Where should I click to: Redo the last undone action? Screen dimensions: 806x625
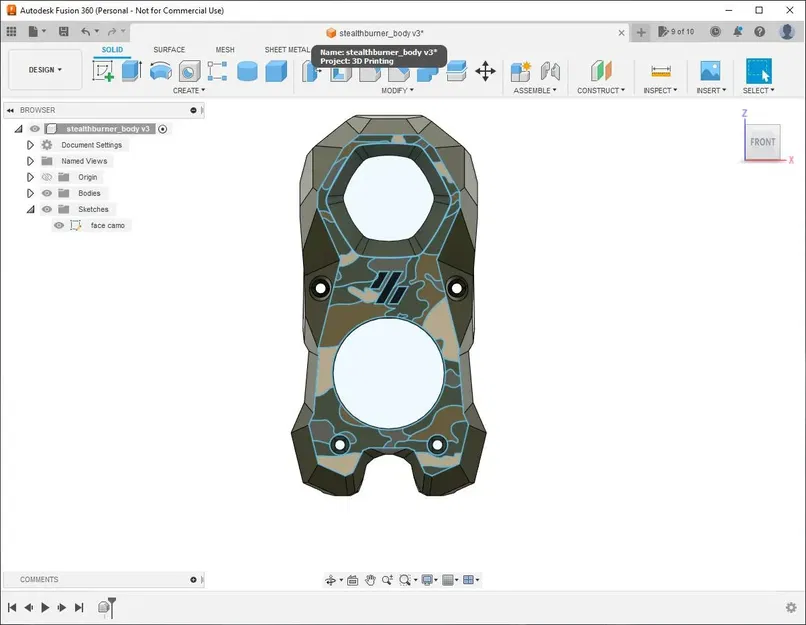tap(112, 32)
